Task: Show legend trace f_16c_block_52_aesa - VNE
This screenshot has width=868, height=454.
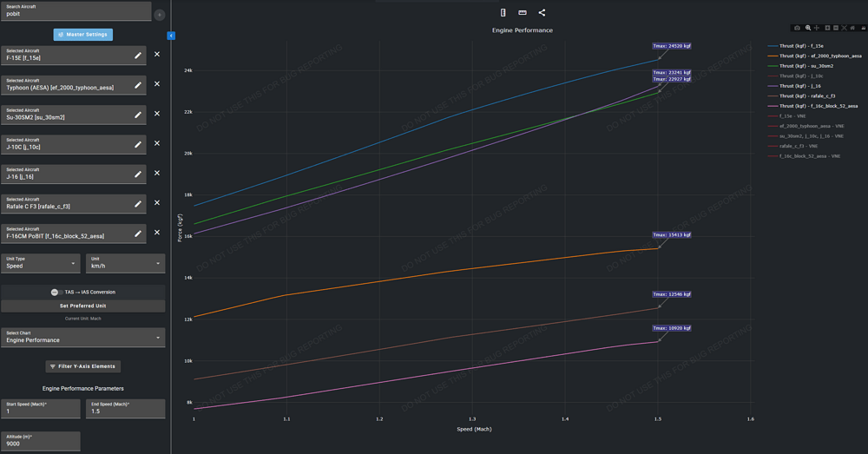Action: [804, 156]
